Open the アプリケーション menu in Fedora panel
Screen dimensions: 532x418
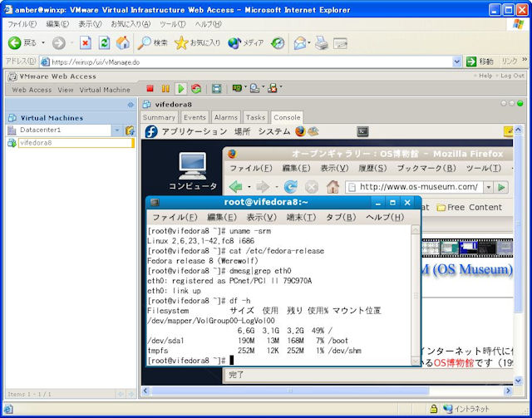click(x=194, y=131)
